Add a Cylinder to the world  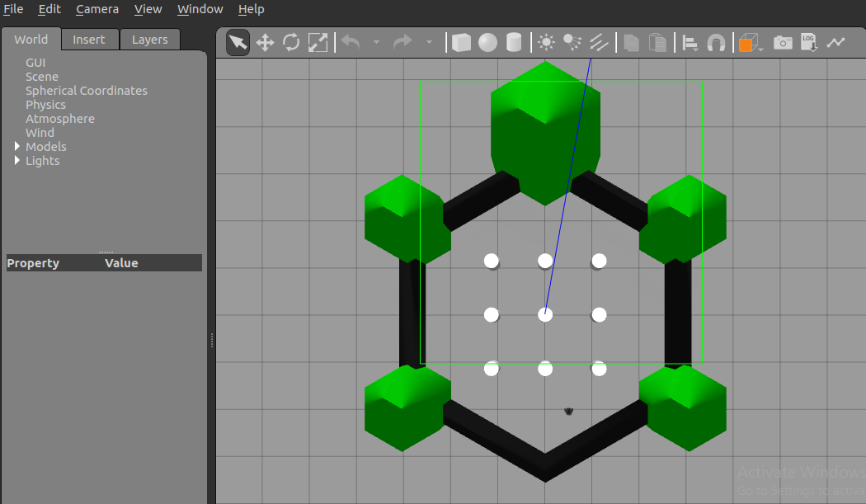coord(514,41)
